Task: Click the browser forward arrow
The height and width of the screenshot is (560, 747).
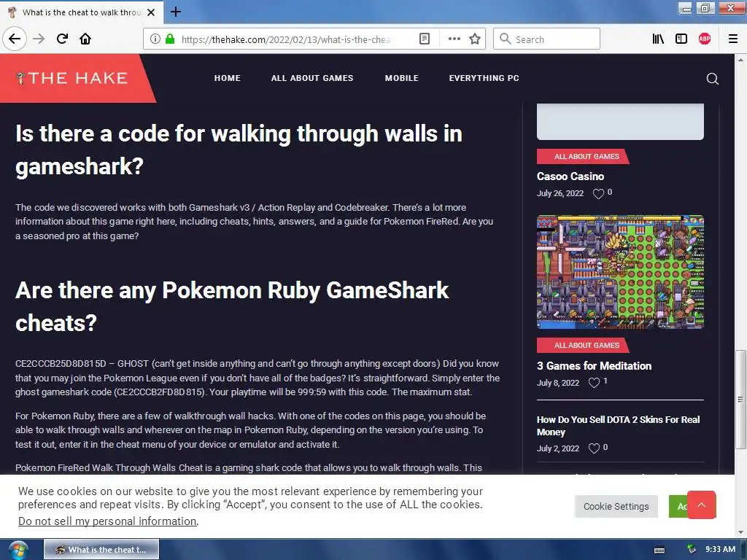Action: pos(39,39)
